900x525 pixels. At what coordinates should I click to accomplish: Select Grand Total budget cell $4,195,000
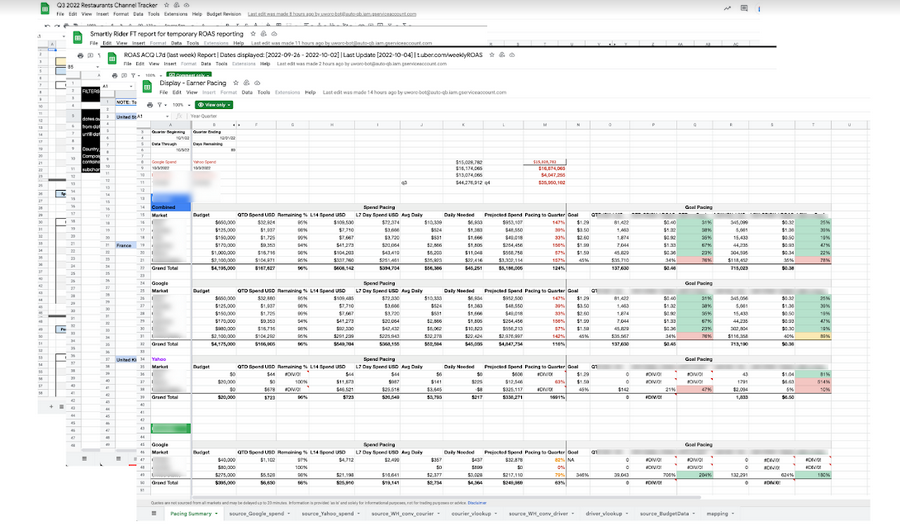pos(214,268)
